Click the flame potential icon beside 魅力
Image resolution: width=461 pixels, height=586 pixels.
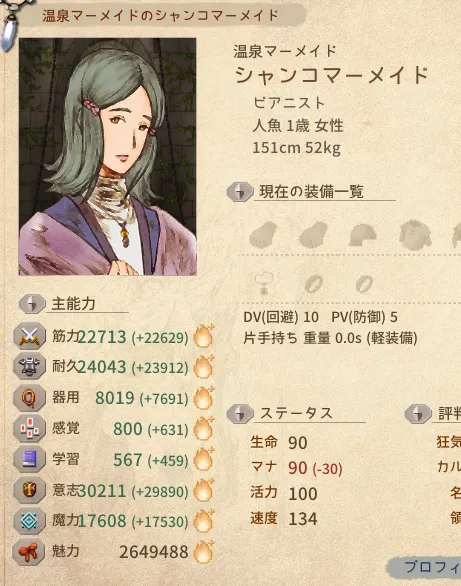204,551
